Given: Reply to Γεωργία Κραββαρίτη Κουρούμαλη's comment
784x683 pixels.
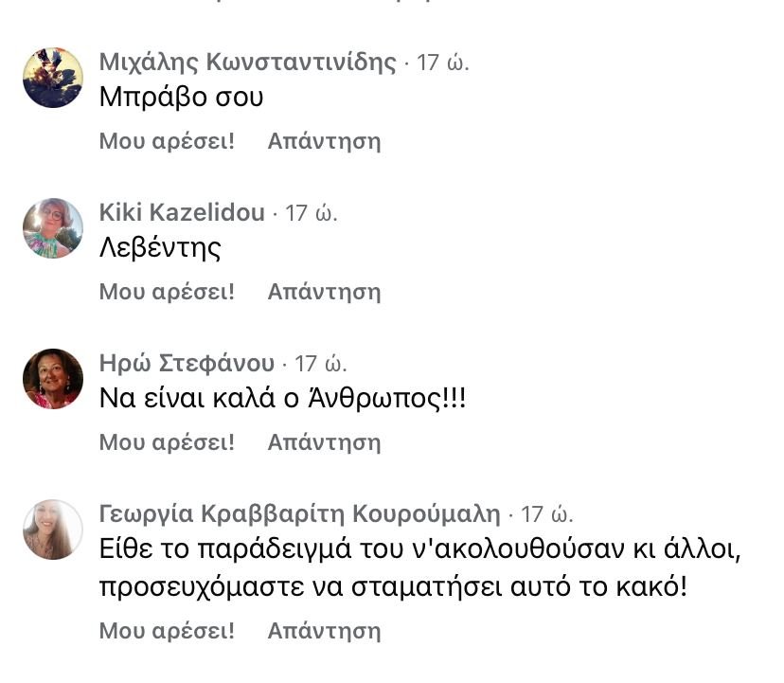Looking at the screenshot, I should coord(324,631).
